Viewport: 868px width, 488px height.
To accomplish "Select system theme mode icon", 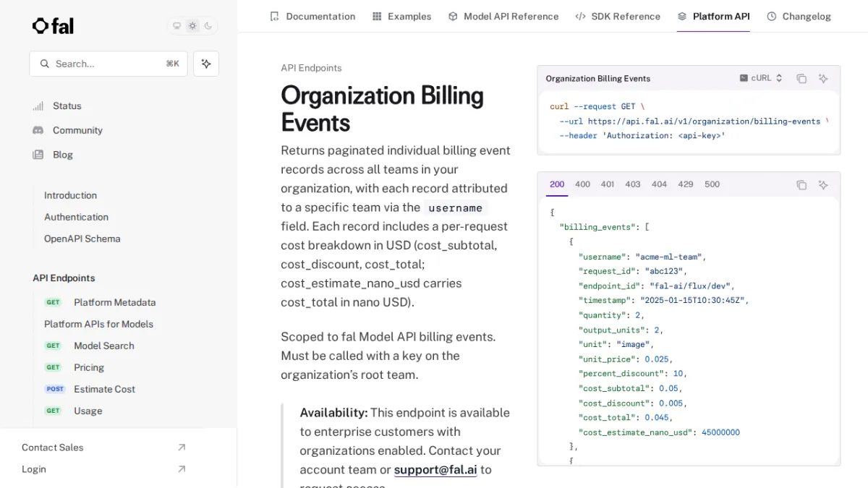I will (176, 26).
